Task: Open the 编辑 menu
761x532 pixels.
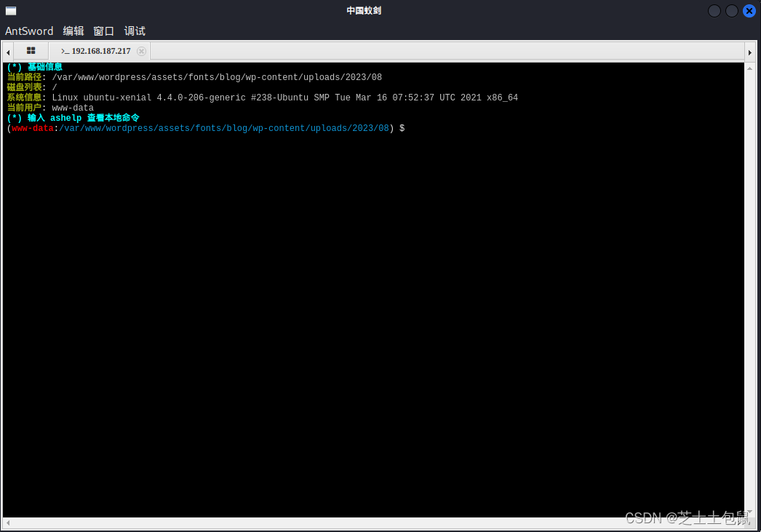Action: coord(73,31)
